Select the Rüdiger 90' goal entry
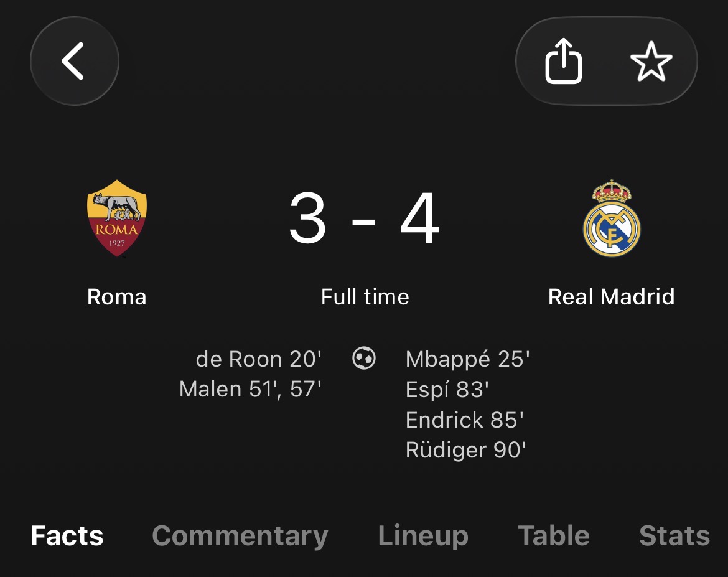This screenshot has width=728, height=577. (465, 449)
